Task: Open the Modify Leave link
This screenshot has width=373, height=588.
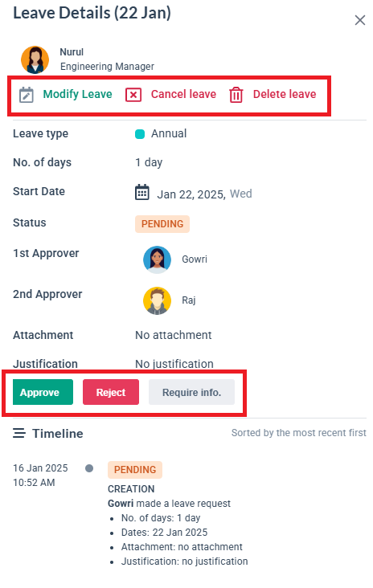Action: pos(78,94)
